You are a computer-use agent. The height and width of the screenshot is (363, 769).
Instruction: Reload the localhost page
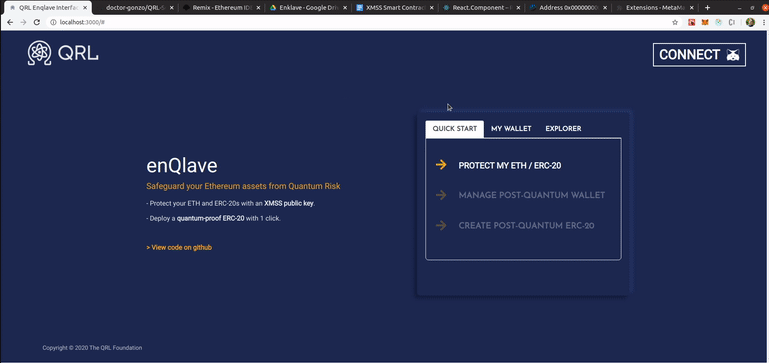(37, 23)
